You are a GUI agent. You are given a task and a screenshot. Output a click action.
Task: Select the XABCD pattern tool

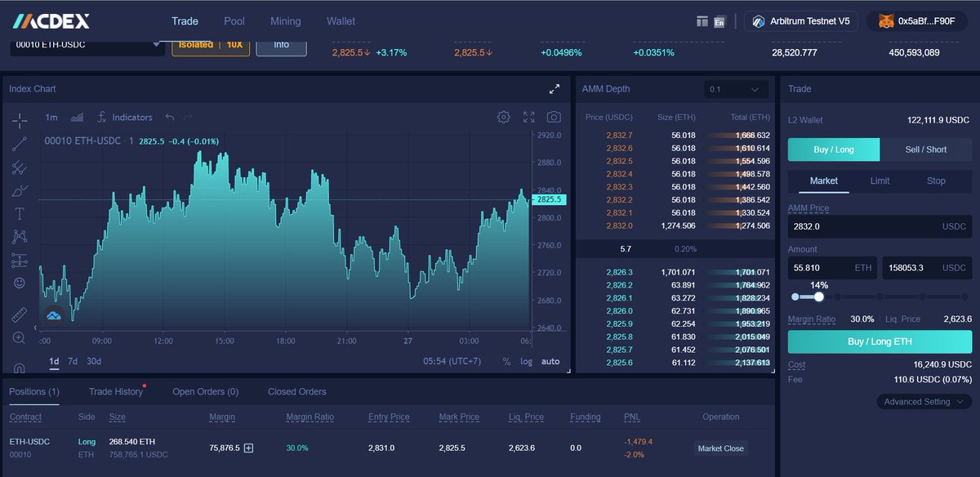20,237
